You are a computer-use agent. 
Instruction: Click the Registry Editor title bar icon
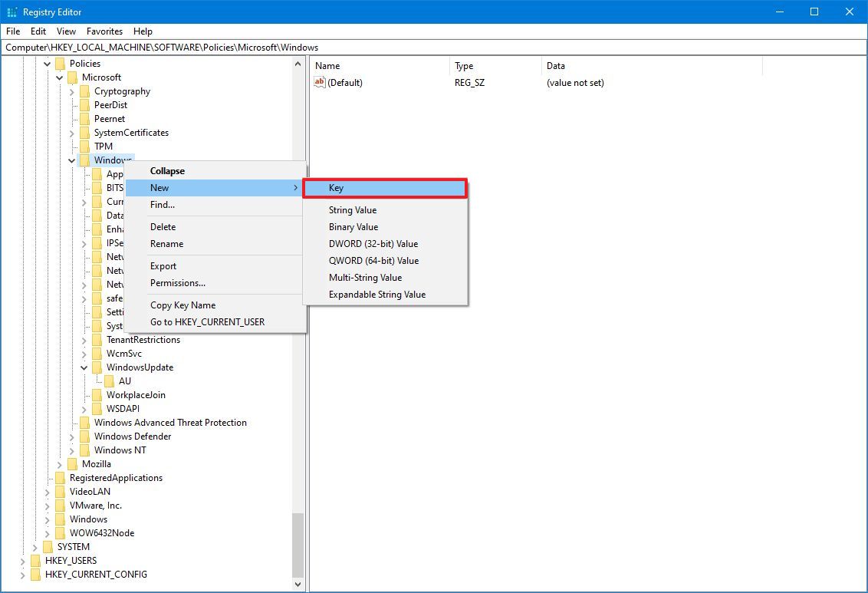11,12
